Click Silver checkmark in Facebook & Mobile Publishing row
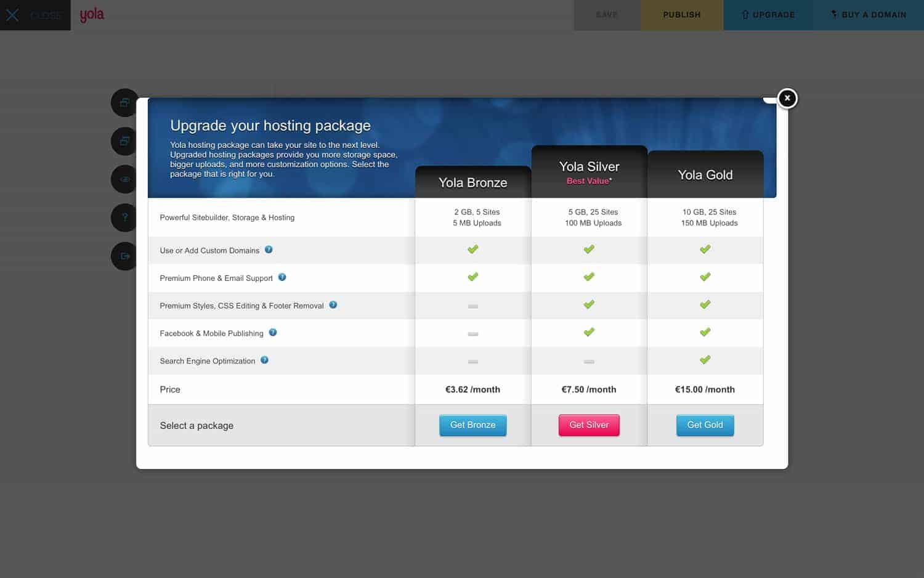Screen dimensions: 924x578 [x=589, y=332]
